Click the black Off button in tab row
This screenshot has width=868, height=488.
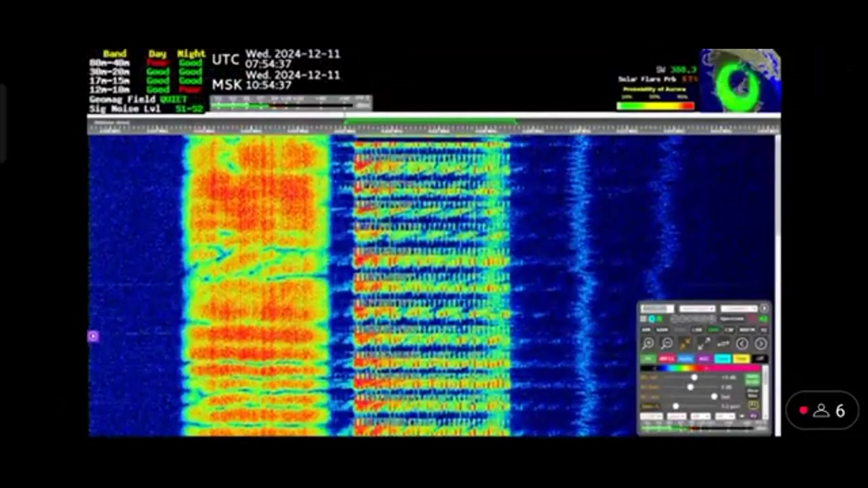coord(759,359)
